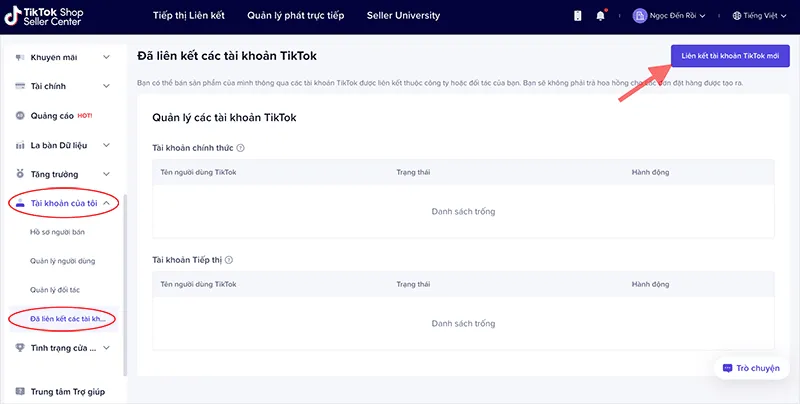This screenshot has height=404, width=800.
Task: Show info tooltip for Tài khoản Tiếp thị
Action: (x=229, y=260)
